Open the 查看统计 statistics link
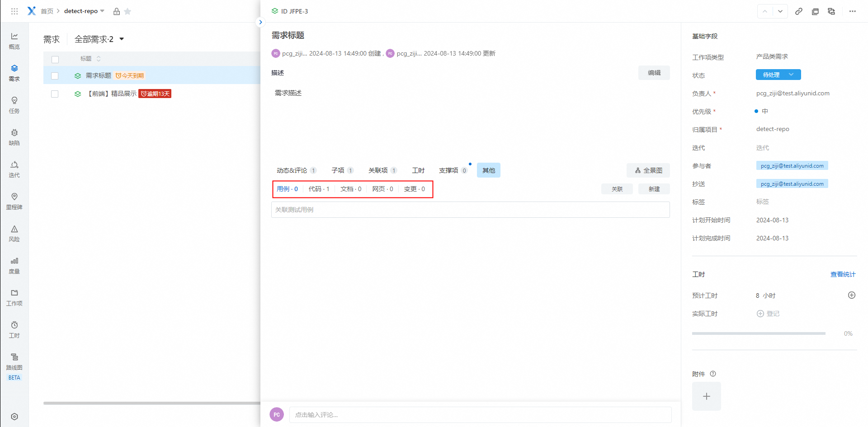Viewport: 868px width, 427px height. (843, 274)
